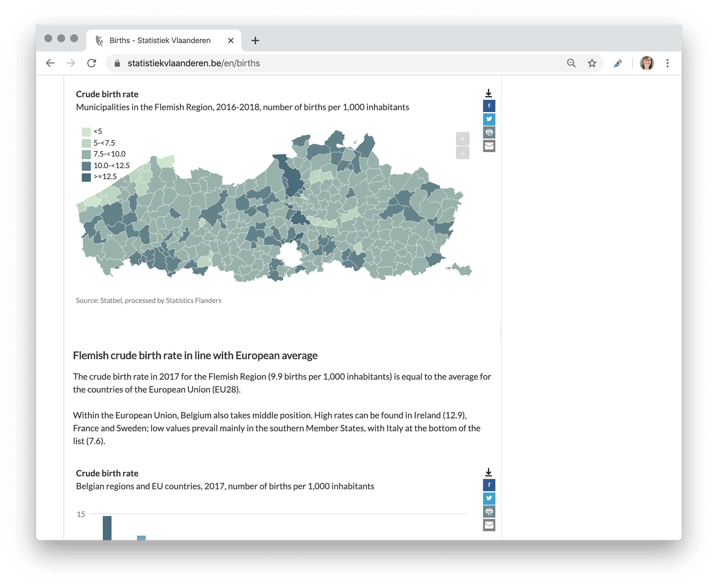Share the EU comparison chart on Facebook

(x=489, y=485)
